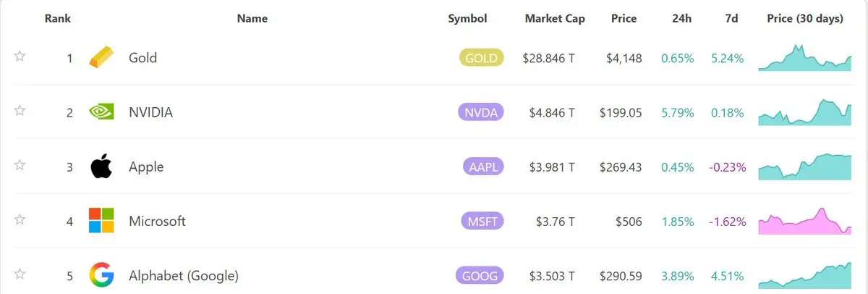
Task: Toggle favorite star for NVIDIA
Action: coord(20,111)
